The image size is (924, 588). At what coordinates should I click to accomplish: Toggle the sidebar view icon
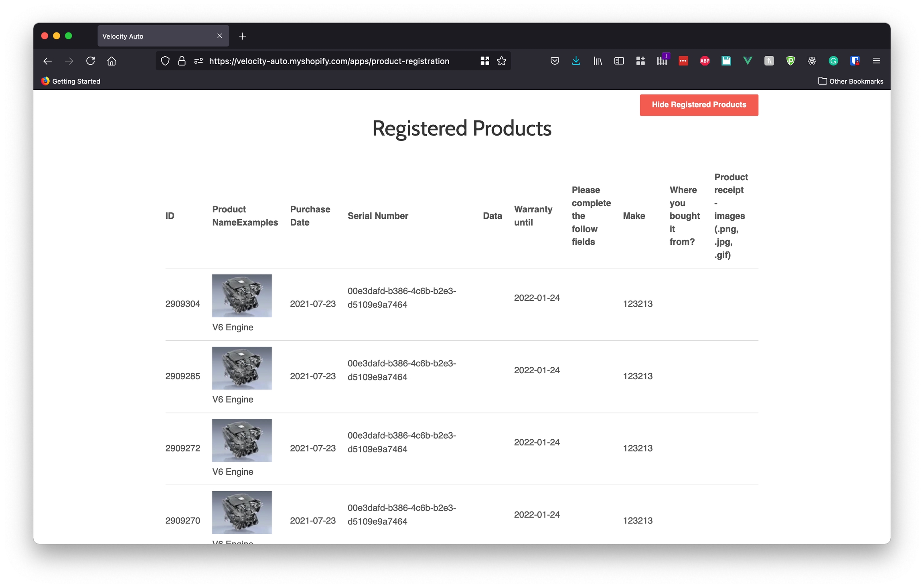pyautogui.click(x=619, y=61)
